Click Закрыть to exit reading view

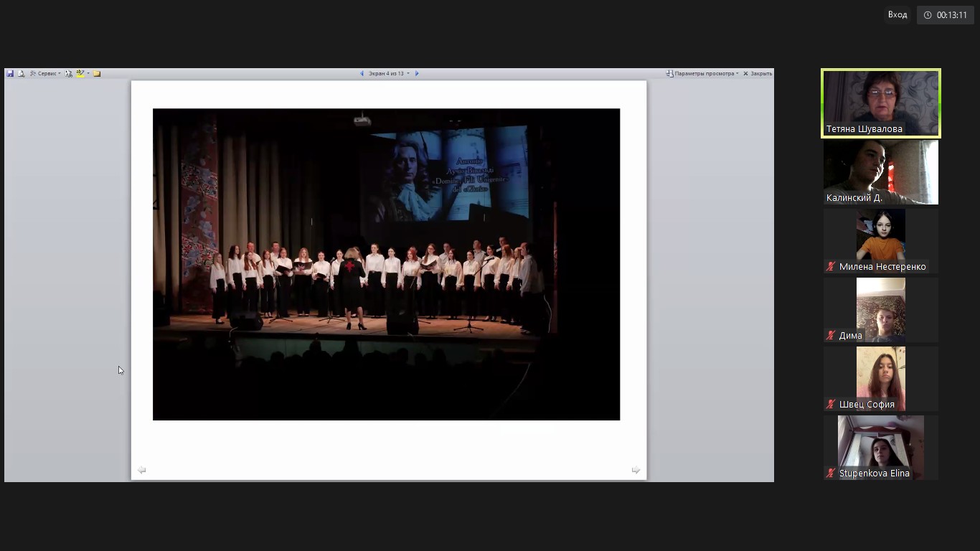(x=758, y=73)
